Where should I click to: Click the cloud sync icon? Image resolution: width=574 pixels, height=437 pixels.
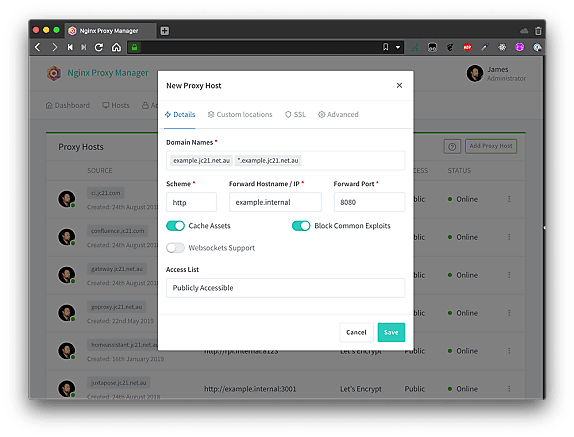pos(524,31)
